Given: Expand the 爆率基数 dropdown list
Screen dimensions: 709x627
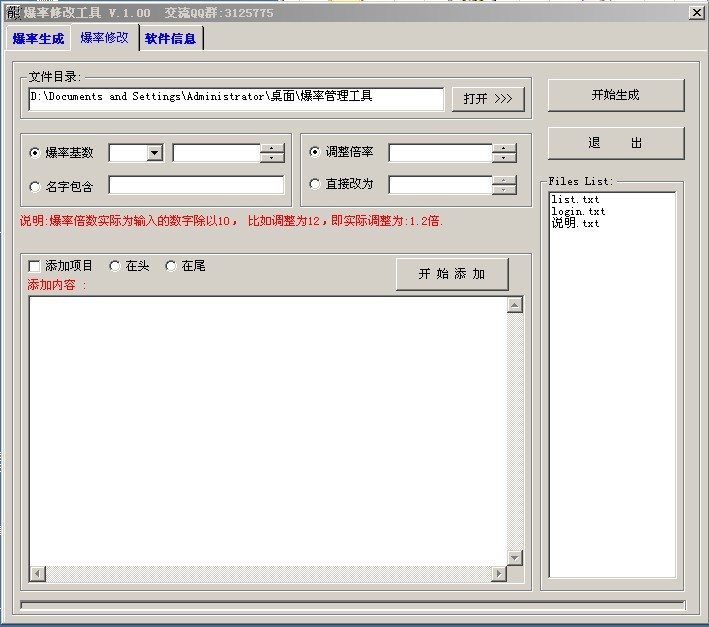Looking at the screenshot, I should (x=154, y=153).
